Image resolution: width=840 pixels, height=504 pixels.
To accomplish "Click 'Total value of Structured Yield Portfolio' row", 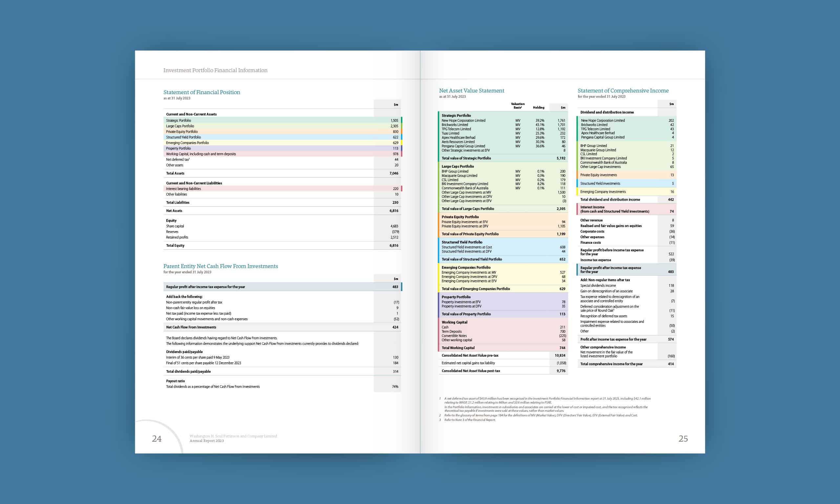I will click(503, 259).
